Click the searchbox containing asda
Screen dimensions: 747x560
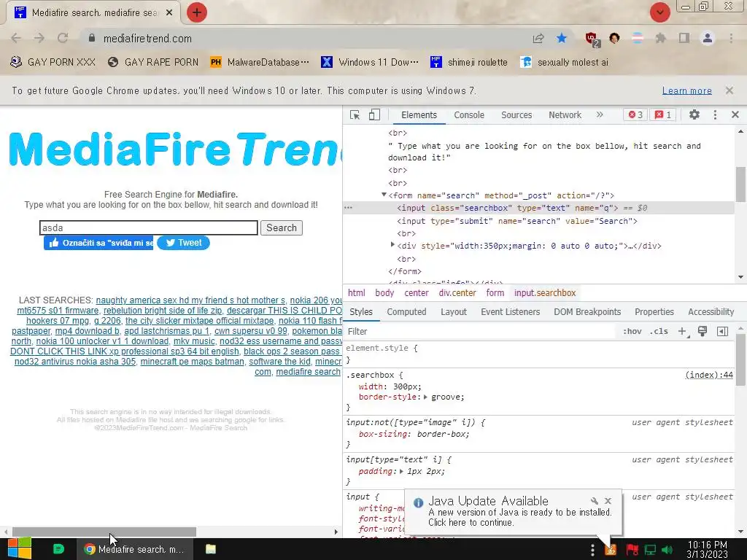[149, 227]
